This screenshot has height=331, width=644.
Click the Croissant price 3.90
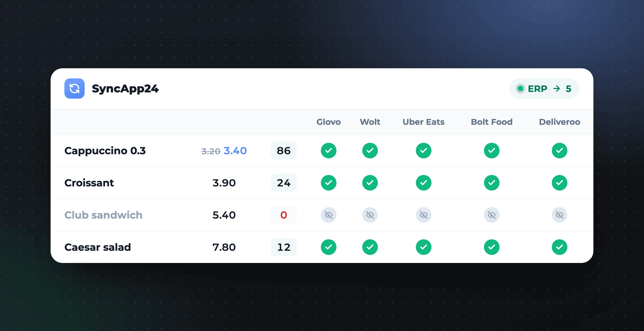click(x=224, y=183)
